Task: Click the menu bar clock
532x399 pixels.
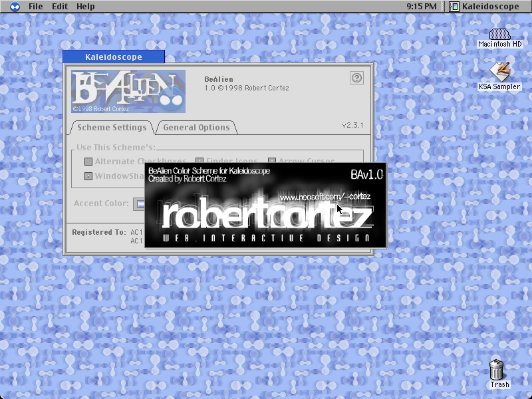Action: pos(422,7)
